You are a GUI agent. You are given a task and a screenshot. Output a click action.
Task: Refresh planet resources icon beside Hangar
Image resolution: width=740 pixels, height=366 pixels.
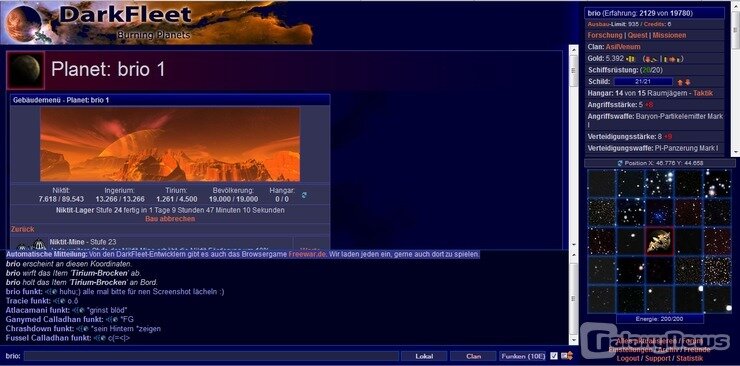point(304,195)
